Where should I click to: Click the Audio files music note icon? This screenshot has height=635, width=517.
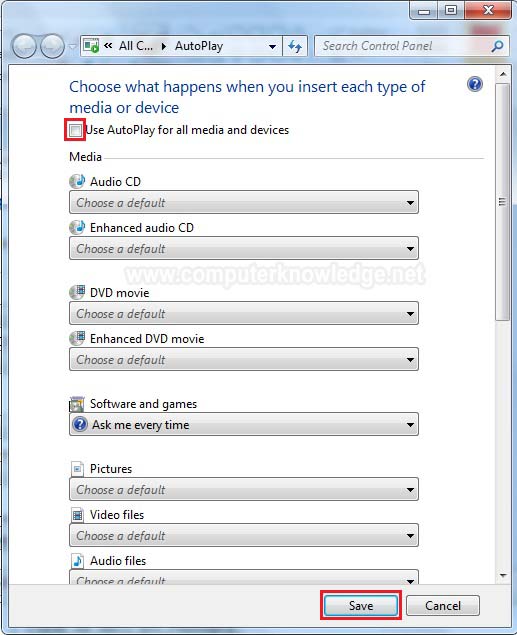(77, 561)
